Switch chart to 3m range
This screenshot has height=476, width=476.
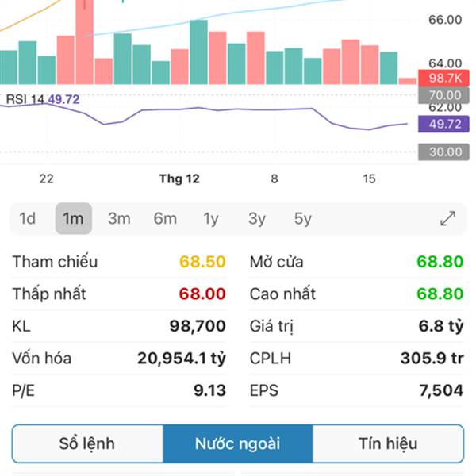tap(119, 218)
